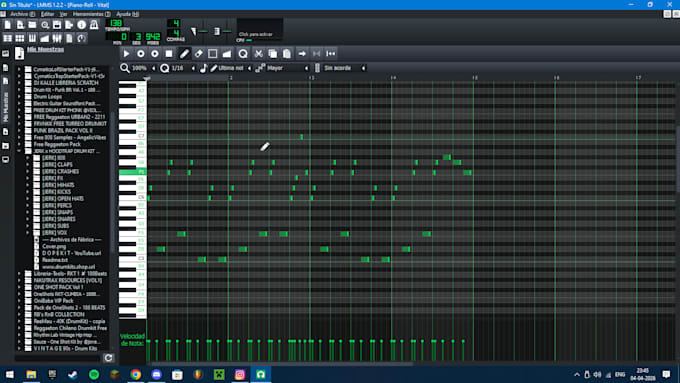Export the project with the export icon

coord(69,25)
